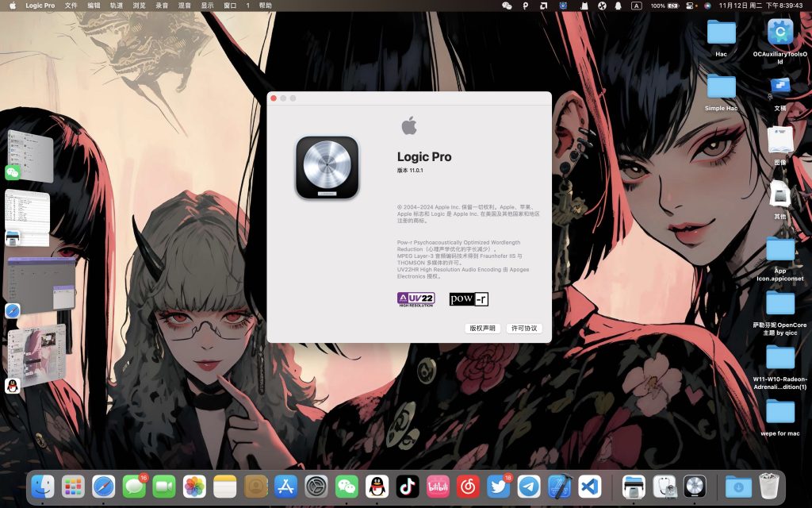
Task: Open FaceTime from the Dock
Action: click(164, 487)
